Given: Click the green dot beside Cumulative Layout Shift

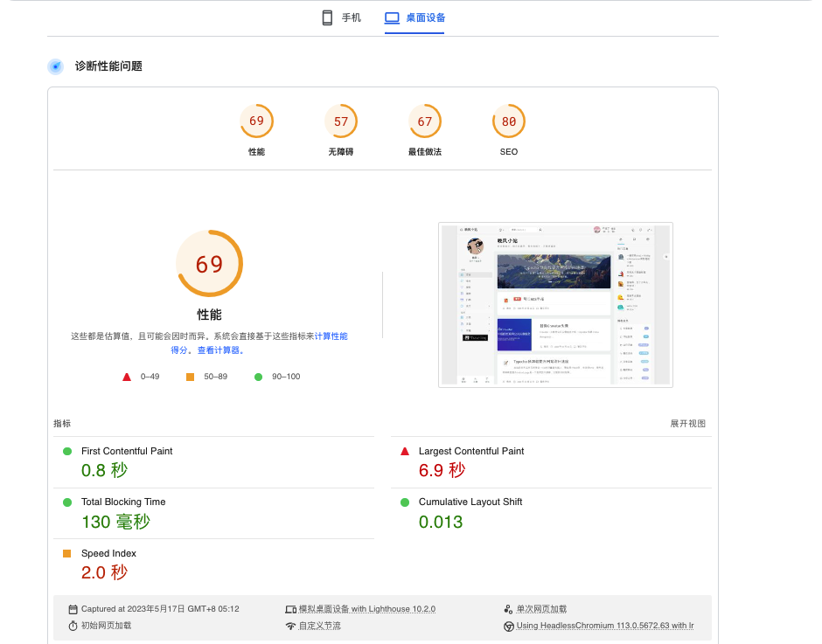Looking at the screenshot, I should click(x=405, y=502).
